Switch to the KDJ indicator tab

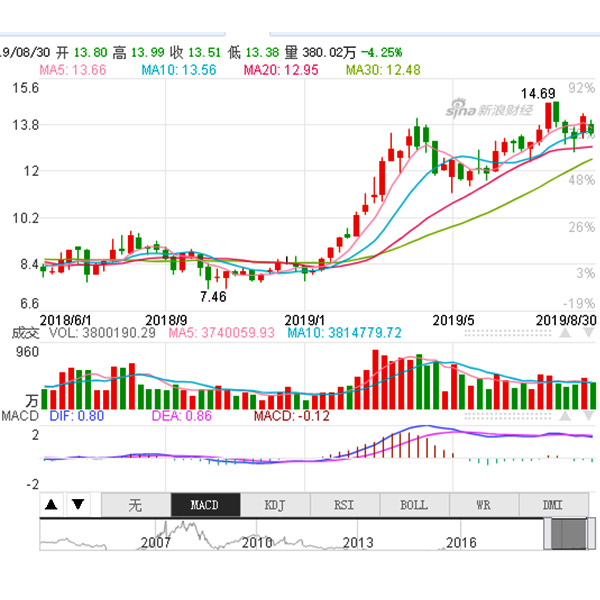[x=275, y=505]
